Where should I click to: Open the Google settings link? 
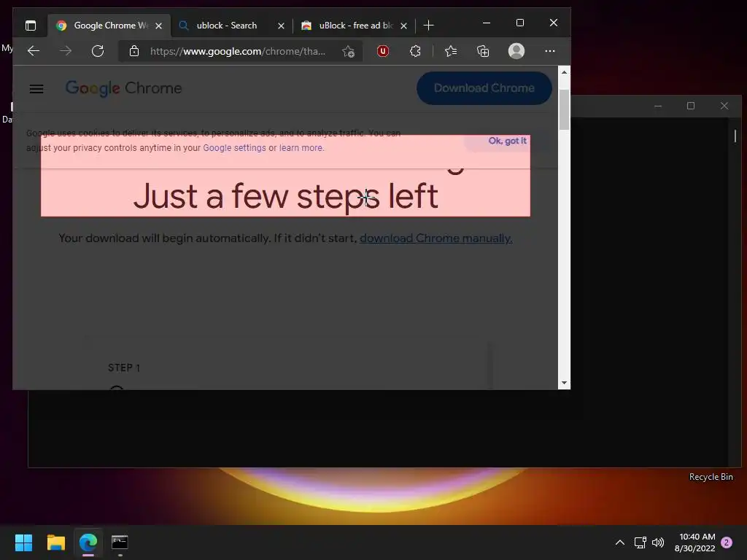pos(234,147)
